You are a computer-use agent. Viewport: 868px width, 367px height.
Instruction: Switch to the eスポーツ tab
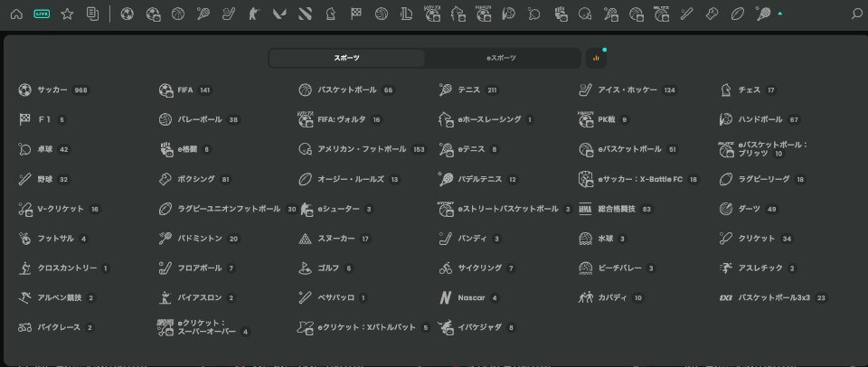click(x=502, y=58)
